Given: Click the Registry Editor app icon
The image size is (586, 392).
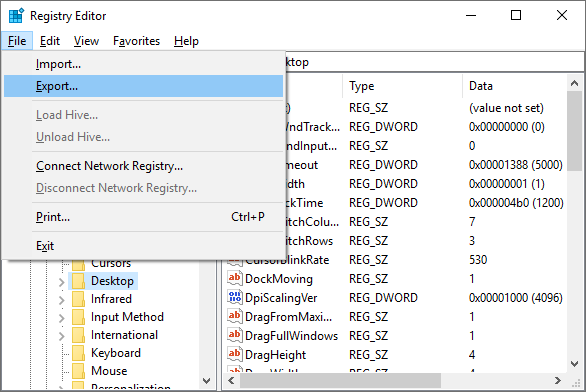Looking at the screenshot, I should coord(16,16).
